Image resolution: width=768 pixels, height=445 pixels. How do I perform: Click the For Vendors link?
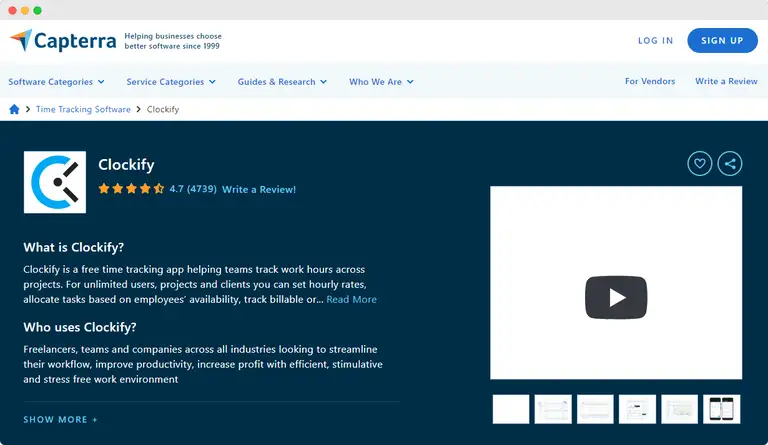pyautogui.click(x=650, y=82)
